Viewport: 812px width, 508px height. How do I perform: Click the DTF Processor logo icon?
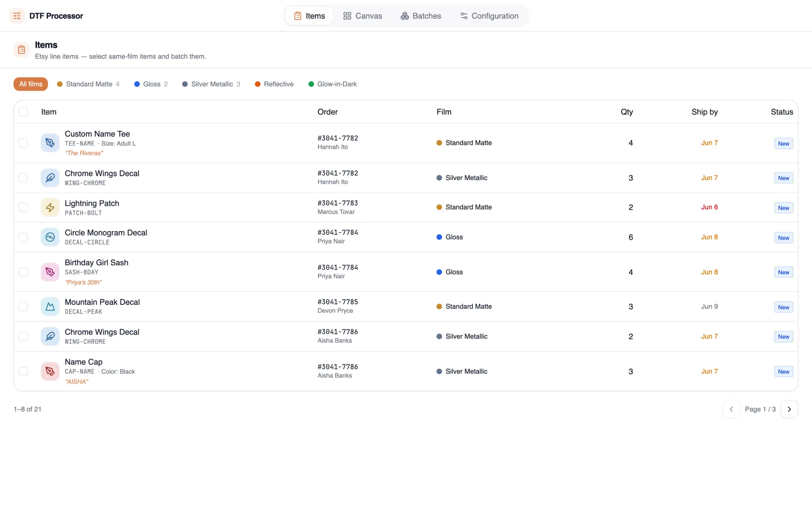tap(17, 16)
